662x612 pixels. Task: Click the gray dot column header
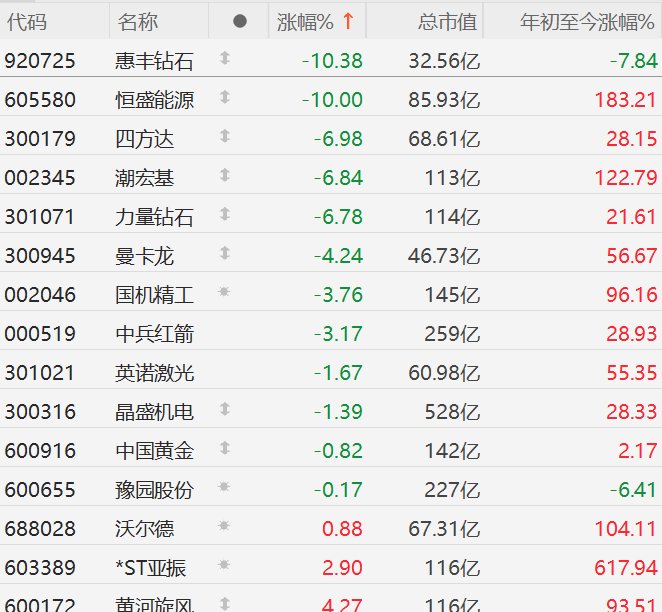coord(239,21)
